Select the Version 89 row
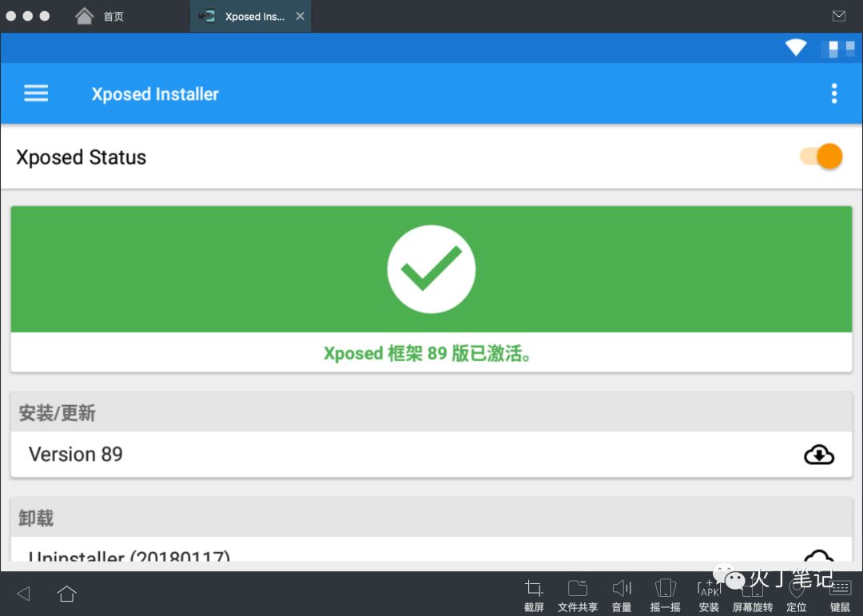Viewport: 863px width, 616px height. (431, 454)
